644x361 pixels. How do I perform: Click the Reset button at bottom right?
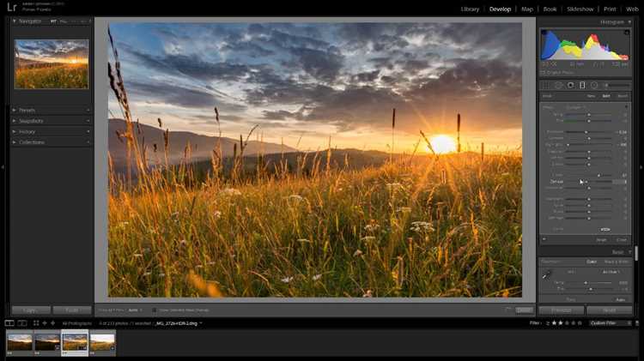pos(609,310)
